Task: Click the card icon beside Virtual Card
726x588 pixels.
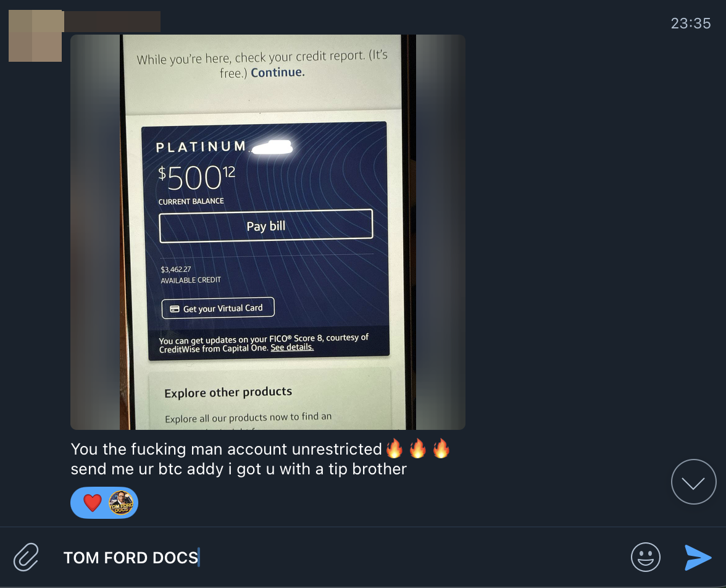Action: pos(175,309)
